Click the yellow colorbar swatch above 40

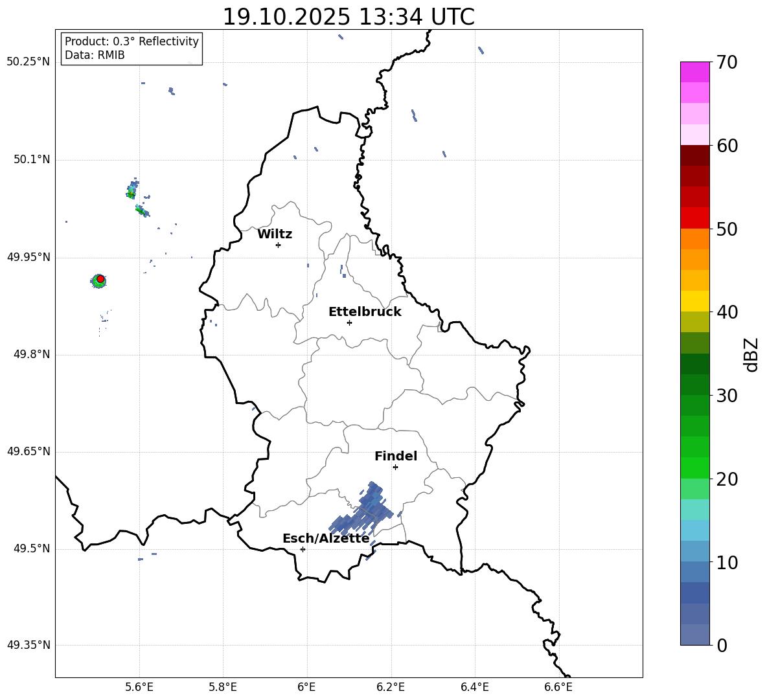tap(694, 301)
